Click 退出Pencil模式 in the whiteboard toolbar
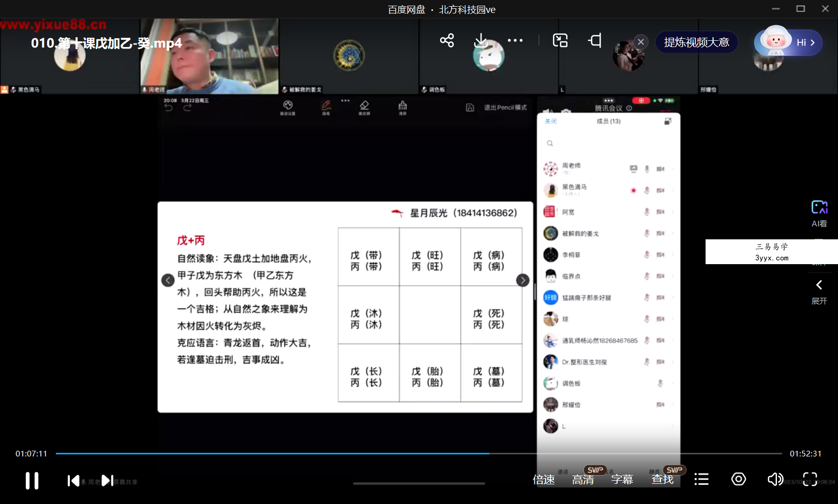This screenshot has height=504, width=838. tap(505, 108)
